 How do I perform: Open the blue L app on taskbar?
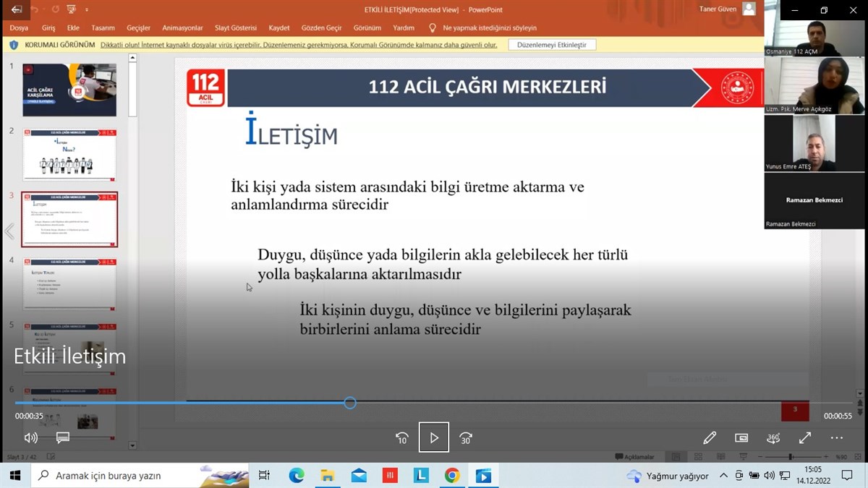(421, 475)
